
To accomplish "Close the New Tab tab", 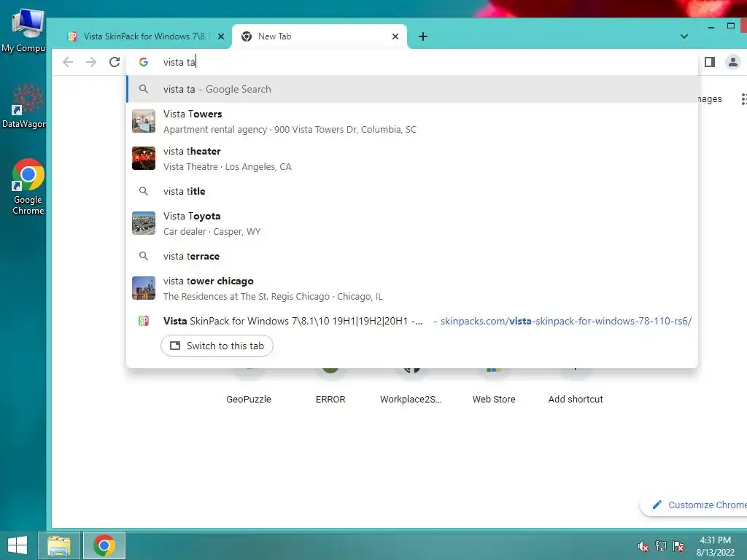I will click(395, 36).
